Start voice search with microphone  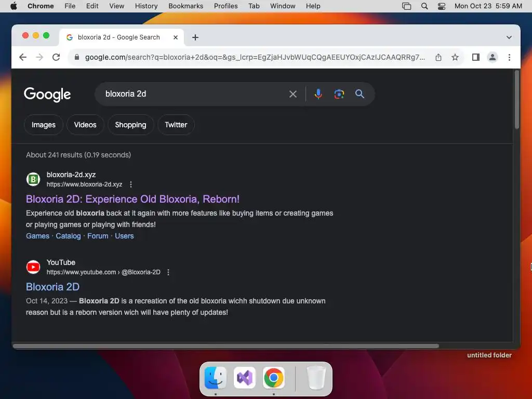click(x=318, y=94)
